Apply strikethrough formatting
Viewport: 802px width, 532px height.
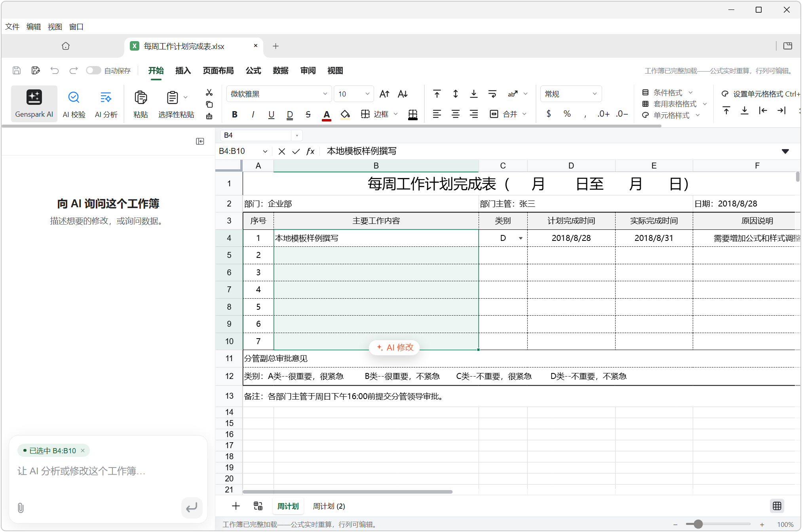point(308,114)
